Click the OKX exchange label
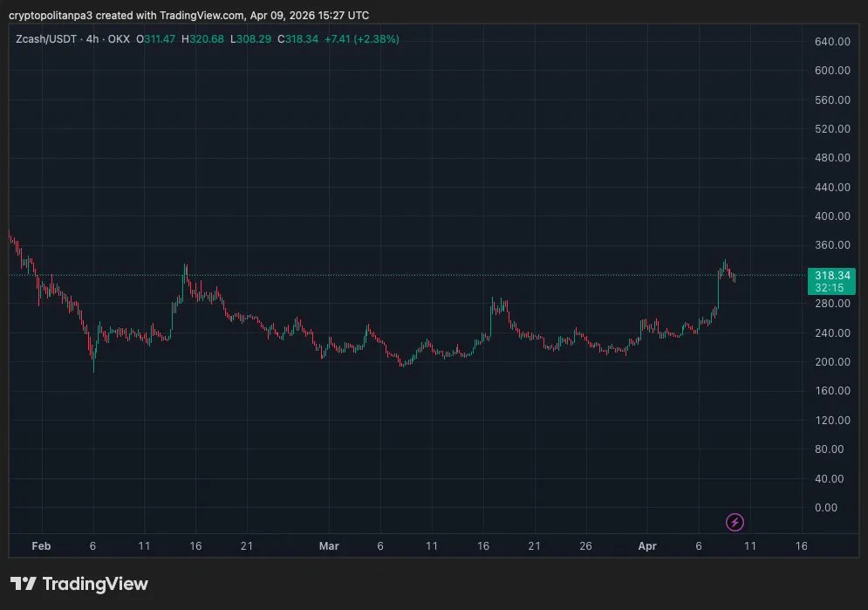Viewport: 868px width, 610px height. click(118, 39)
